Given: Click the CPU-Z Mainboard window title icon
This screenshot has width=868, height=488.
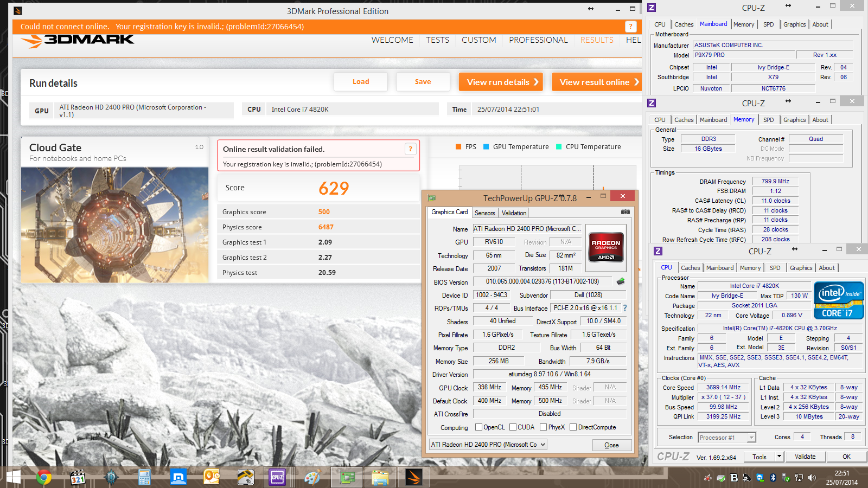Looking at the screenshot, I should (x=652, y=8).
